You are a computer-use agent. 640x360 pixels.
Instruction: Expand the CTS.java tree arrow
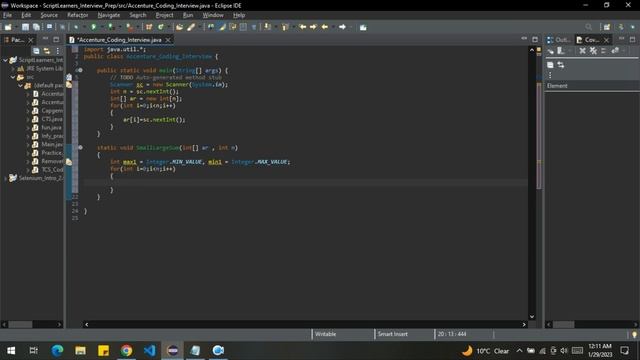28,119
